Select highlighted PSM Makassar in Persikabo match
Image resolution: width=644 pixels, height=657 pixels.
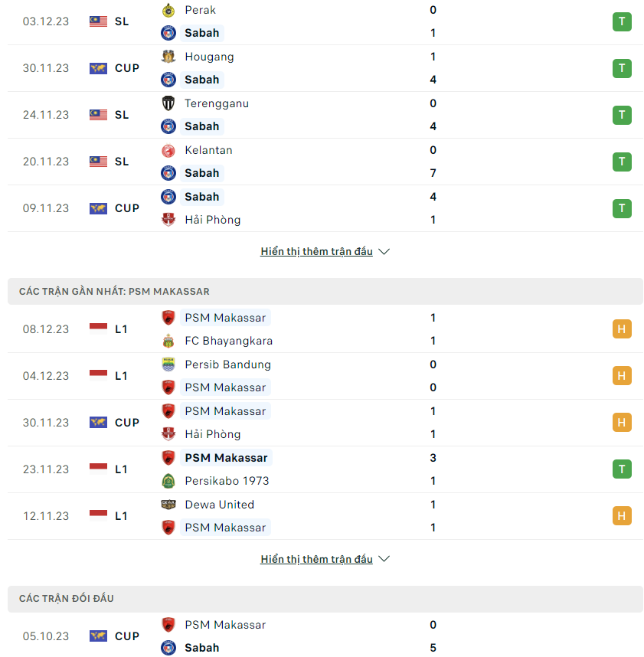pos(226,458)
